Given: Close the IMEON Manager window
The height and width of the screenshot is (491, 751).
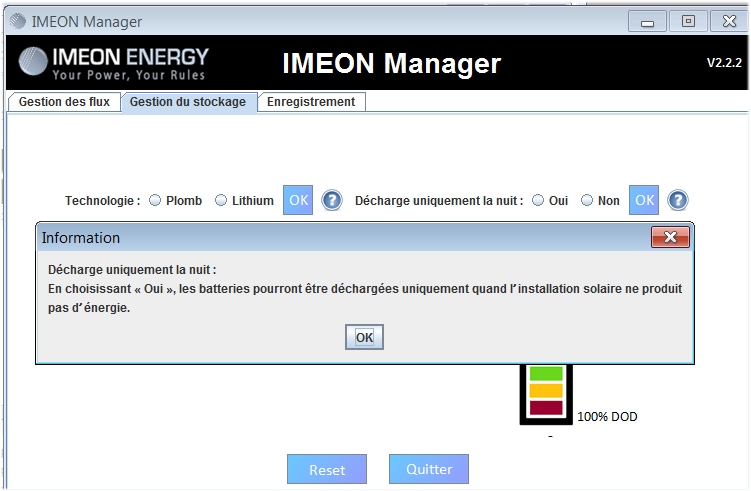Looking at the screenshot, I should coord(729,22).
